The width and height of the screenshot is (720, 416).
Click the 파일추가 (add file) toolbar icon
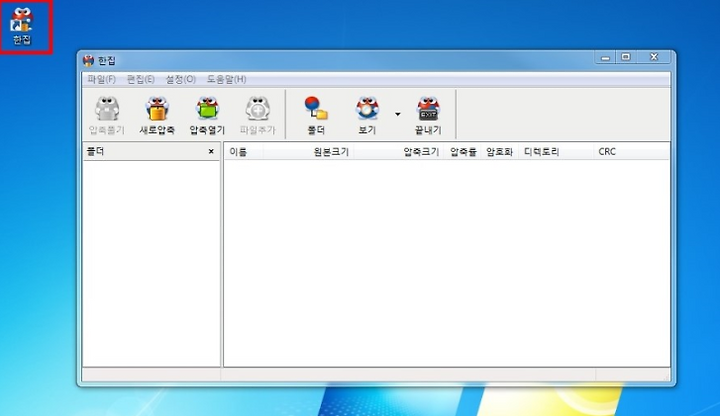click(x=258, y=115)
